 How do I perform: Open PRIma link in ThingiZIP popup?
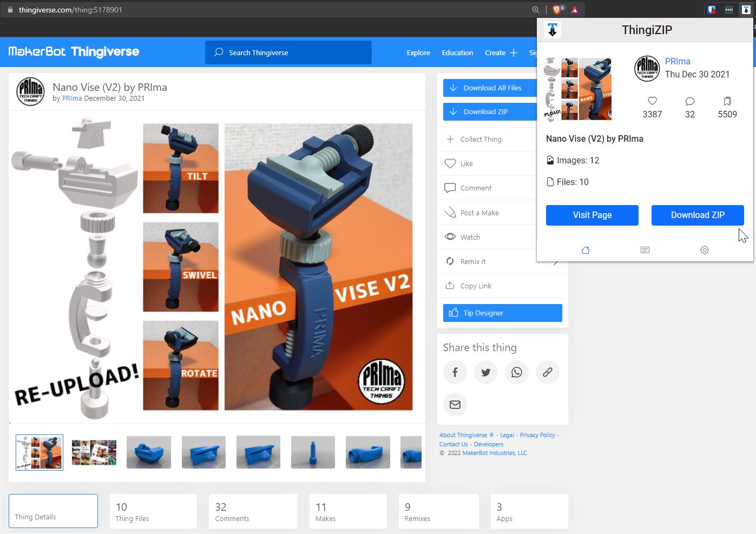(678, 61)
